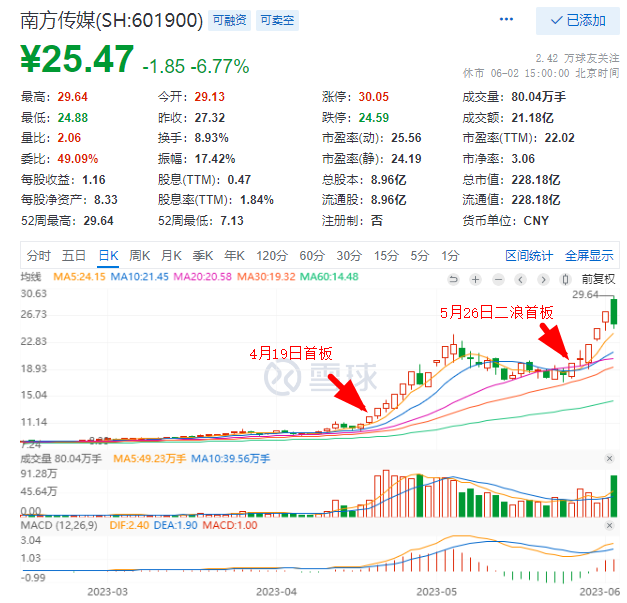Click the 涨停 30.05 value
The height and width of the screenshot is (603, 627).
pyautogui.click(x=373, y=97)
